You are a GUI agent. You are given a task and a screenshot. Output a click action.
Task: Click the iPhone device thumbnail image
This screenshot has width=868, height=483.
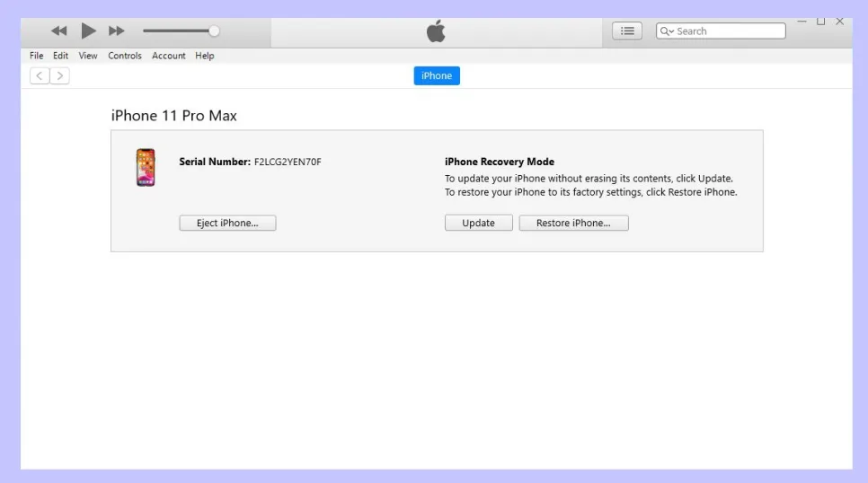click(146, 167)
